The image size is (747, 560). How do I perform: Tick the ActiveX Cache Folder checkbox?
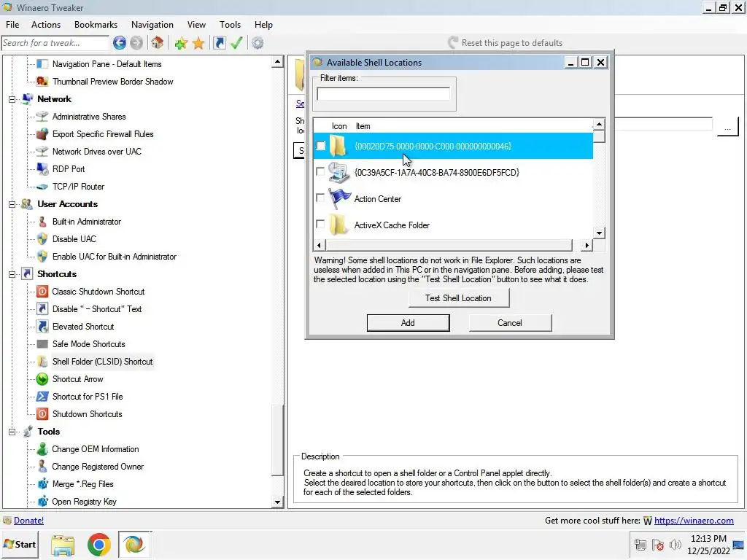321,224
